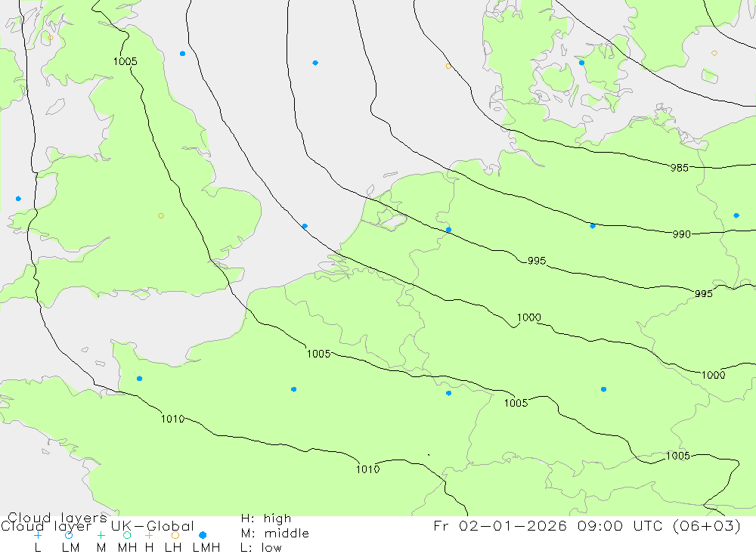The image size is (756, 554).
Task: Click the 'UK-Global' model title
Action: point(153,526)
